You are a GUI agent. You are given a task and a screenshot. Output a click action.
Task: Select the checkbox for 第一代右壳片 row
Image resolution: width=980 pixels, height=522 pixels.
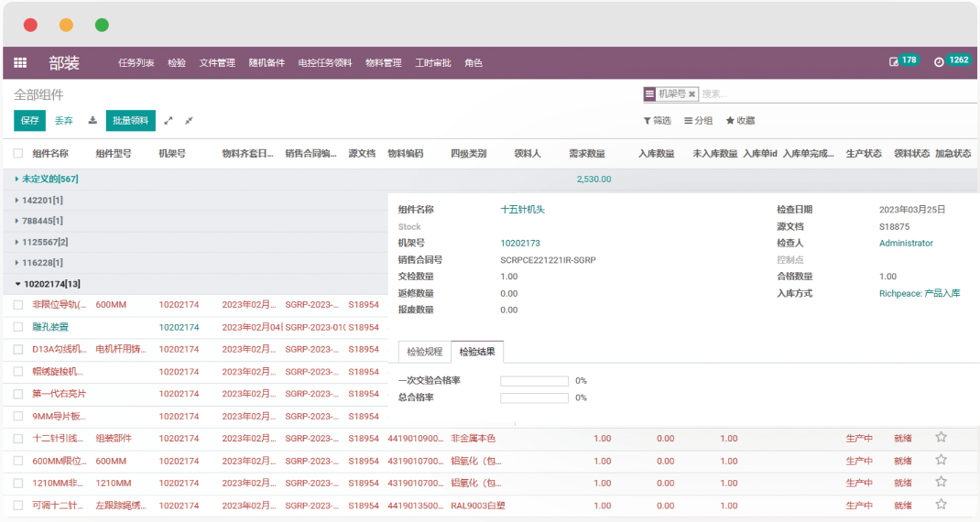[18, 394]
